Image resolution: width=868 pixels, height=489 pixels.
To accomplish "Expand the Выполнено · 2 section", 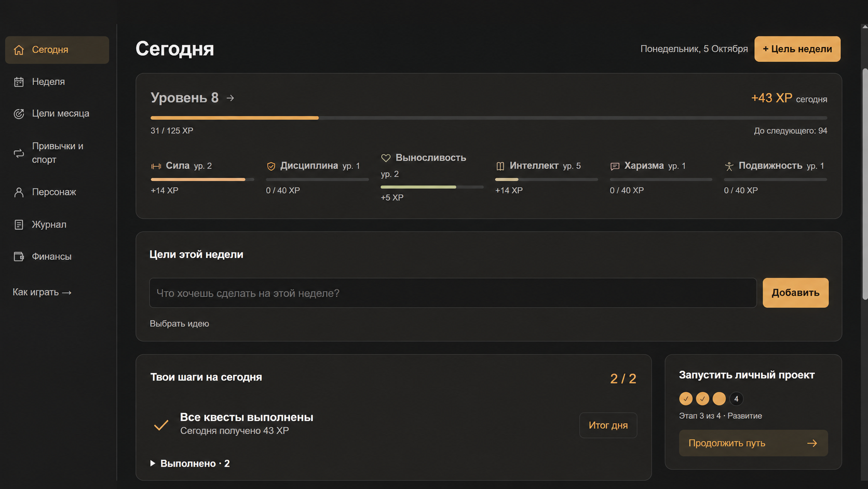I will [190, 464].
